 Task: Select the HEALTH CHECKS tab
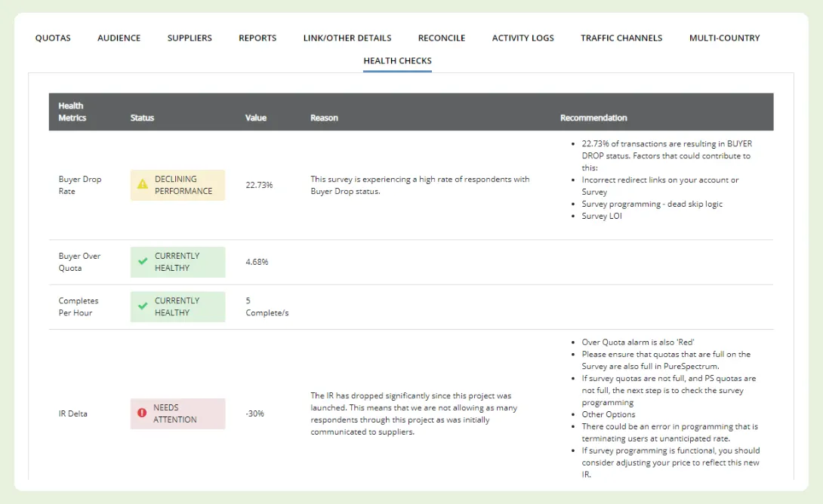(x=397, y=60)
